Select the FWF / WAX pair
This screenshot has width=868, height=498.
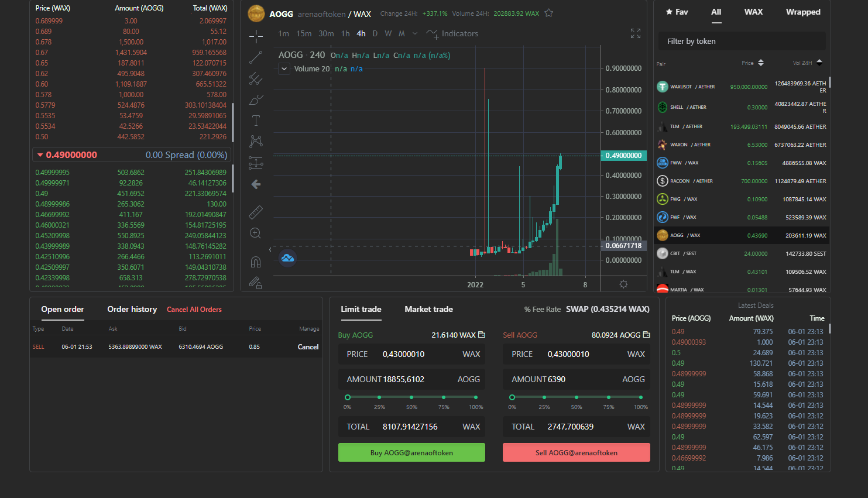click(742, 217)
